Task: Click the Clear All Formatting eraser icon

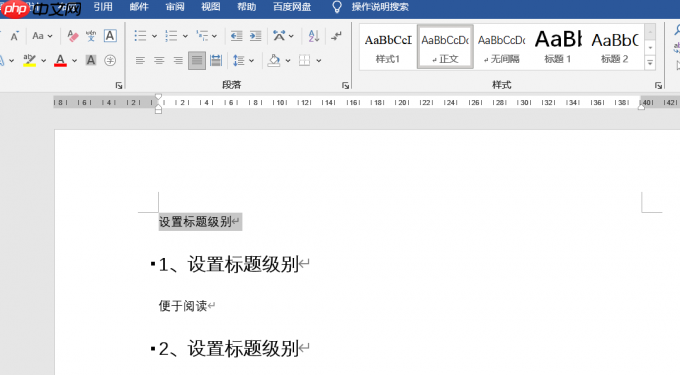Action: [x=72, y=36]
